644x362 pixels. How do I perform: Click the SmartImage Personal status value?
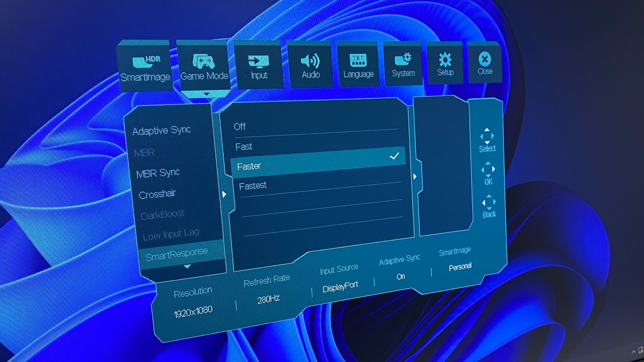(460, 267)
